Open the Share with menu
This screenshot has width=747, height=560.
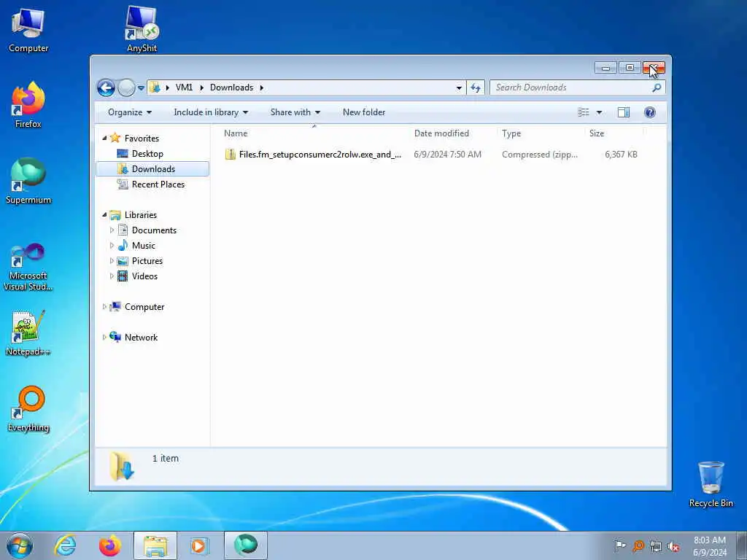pyautogui.click(x=295, y=112)
